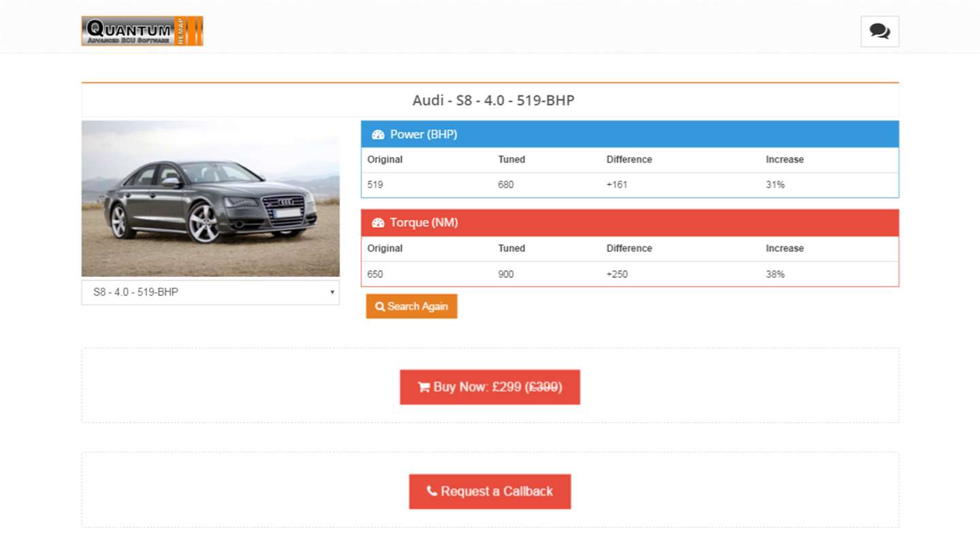Click the tuned torque value 900
Viewport: 980px width, 541px height.
pyautogui.click(x=506, y=274)
